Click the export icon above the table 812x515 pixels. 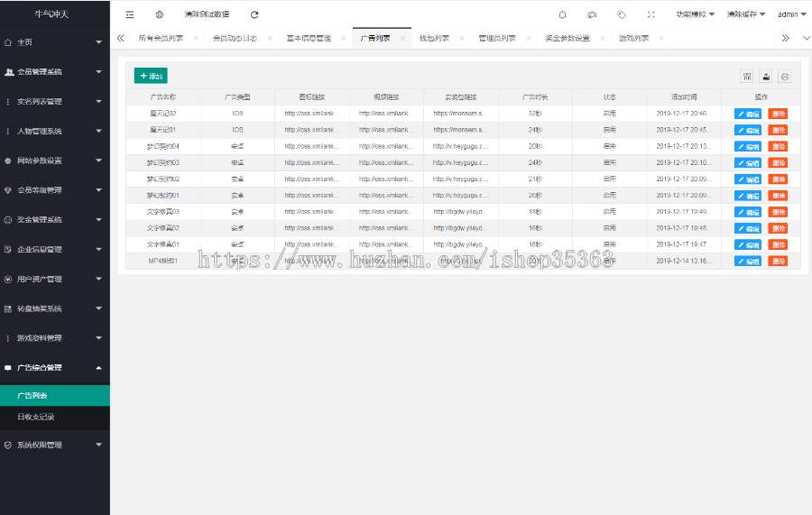pyautogui.click(x=766, y=77)
